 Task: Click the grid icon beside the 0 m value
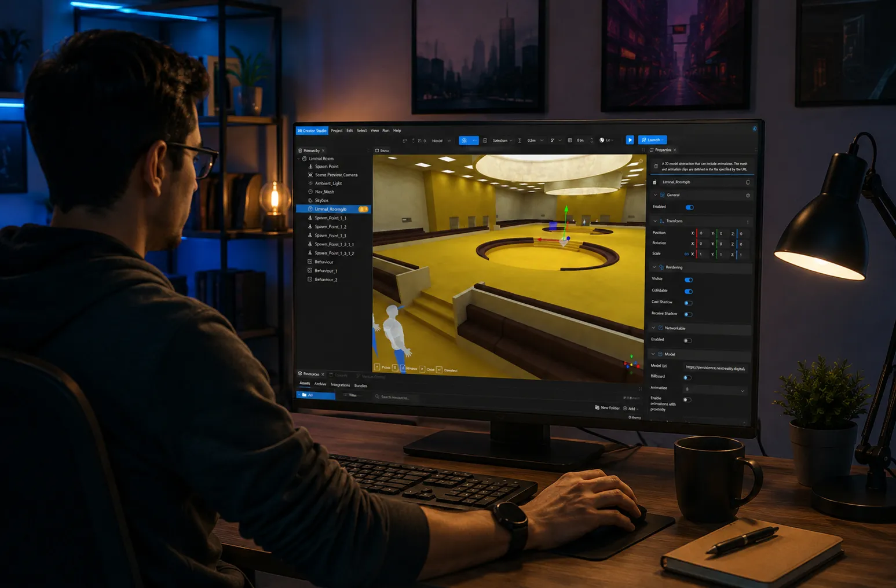(570, 140)
